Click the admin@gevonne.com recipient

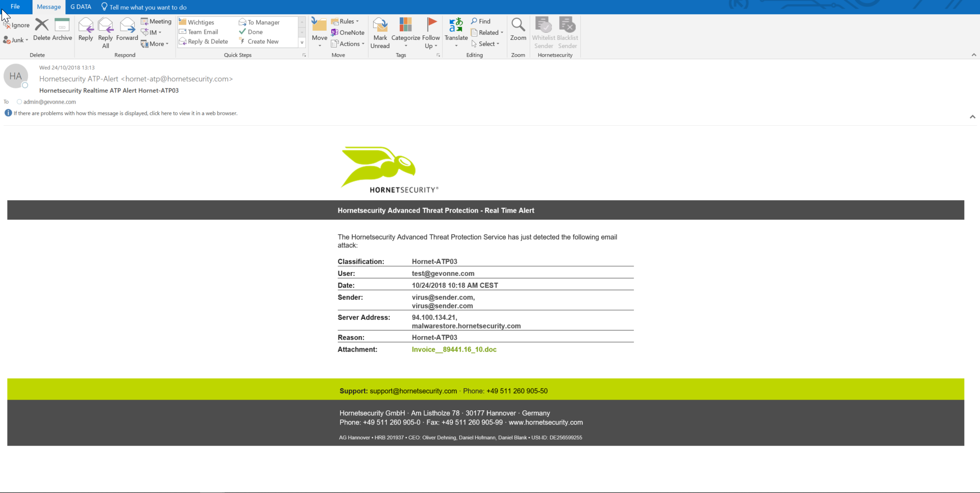click(50, 102)
